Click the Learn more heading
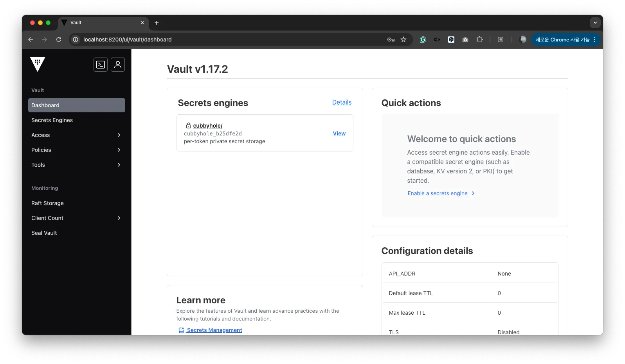Image resolution: width=625 pixels, height=364 pixels. tap(201, 300)
